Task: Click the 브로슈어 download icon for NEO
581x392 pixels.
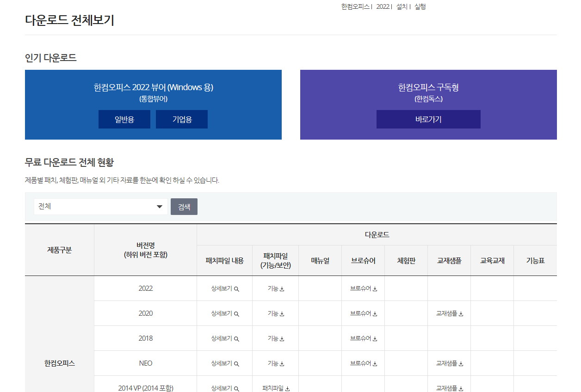Action: (375, 364)
